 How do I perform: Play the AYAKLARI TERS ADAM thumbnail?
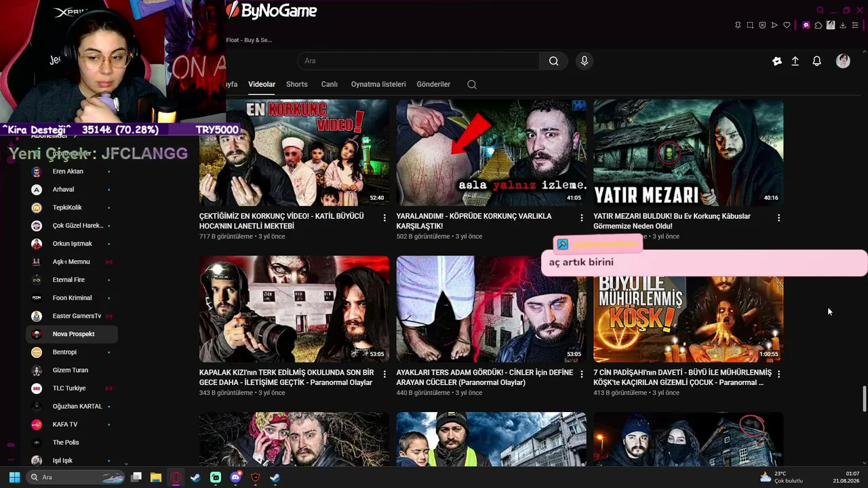coord(492,309)
